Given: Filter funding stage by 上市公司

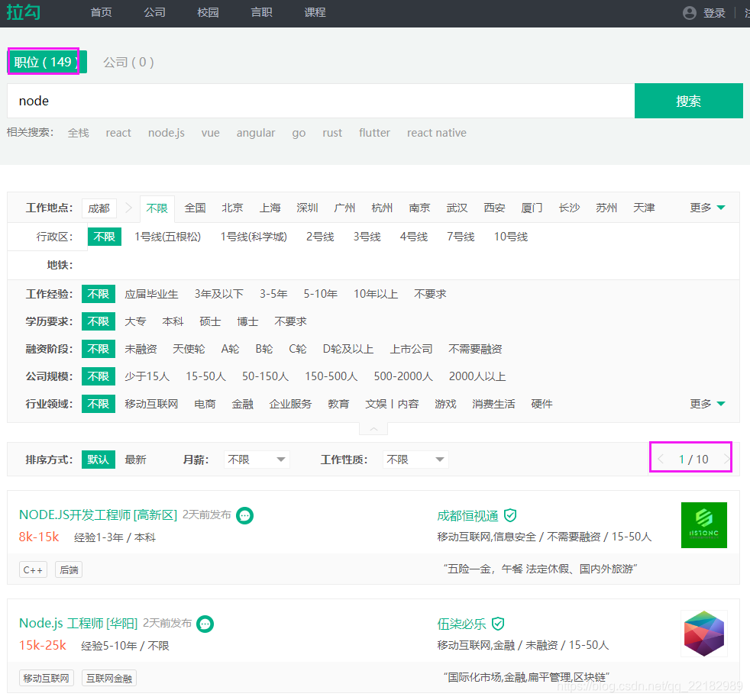Looking at the screenshot, I should (x=411, y=349).
